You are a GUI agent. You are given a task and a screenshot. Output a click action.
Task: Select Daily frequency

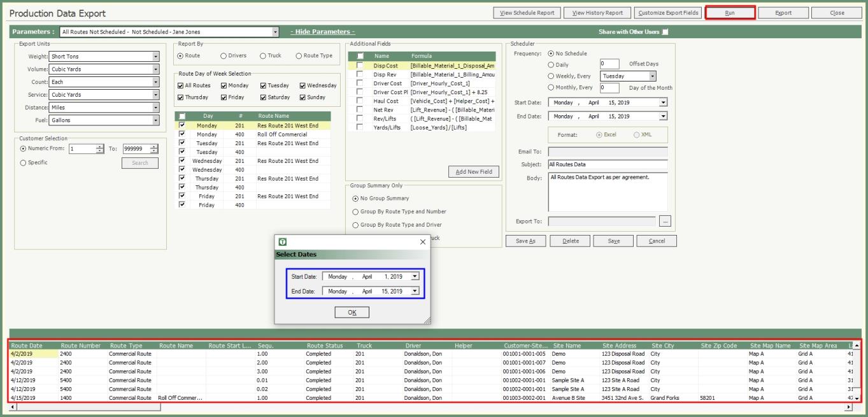[551, 64]
